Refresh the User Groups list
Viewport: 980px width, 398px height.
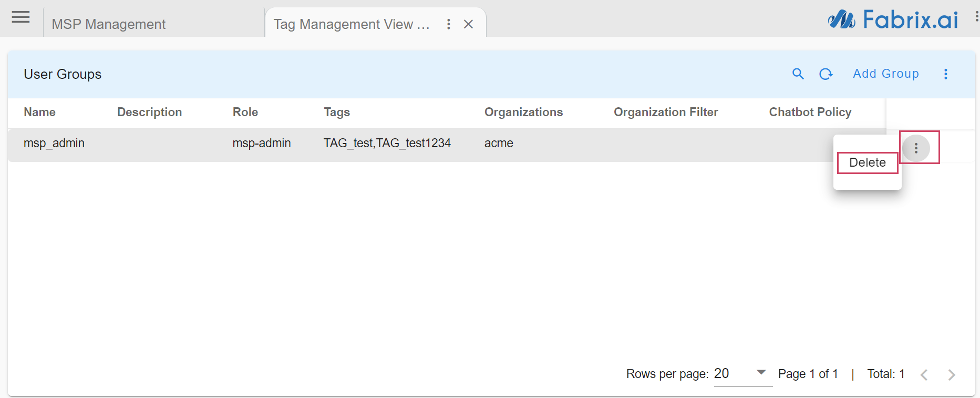[826, 74]
